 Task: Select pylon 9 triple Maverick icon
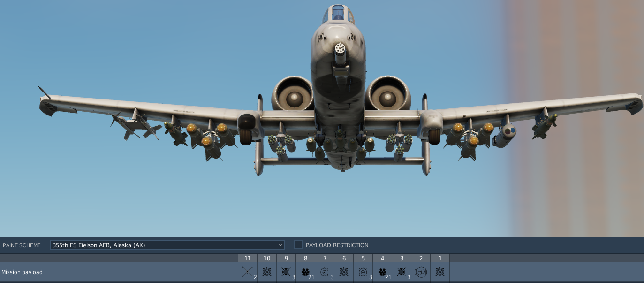tap(286, 272)
